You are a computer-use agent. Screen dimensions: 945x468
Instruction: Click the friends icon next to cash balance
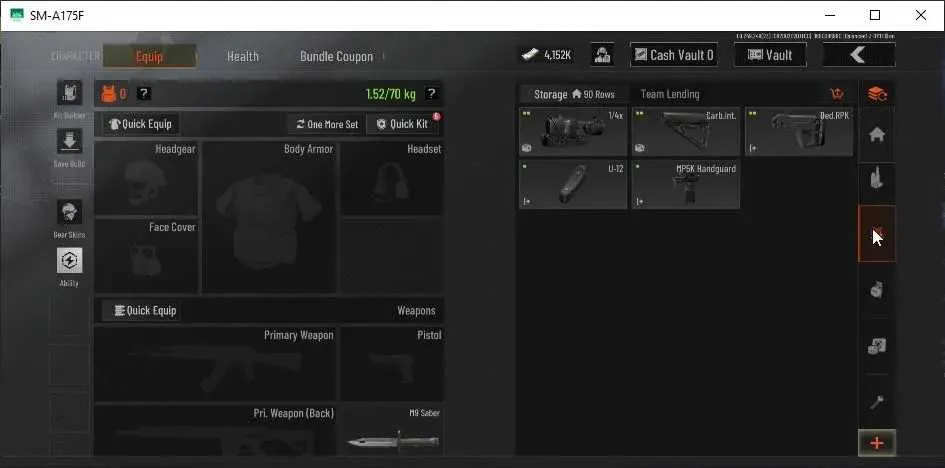[x=602, y=55]
